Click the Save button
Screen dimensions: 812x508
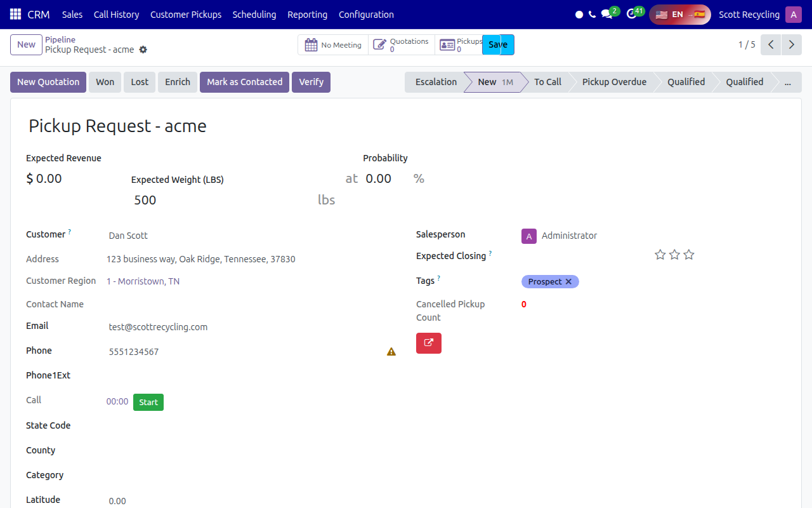click(x=498, y=44)
